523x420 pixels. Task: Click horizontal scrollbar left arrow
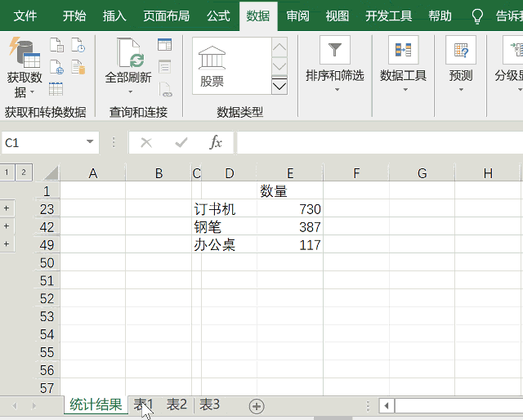(x=387, y=406)
